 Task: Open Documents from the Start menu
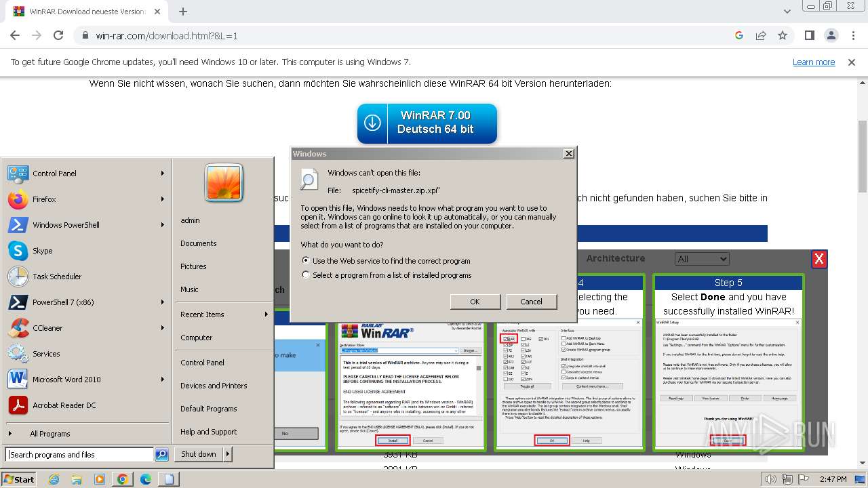tap(199, 243)
